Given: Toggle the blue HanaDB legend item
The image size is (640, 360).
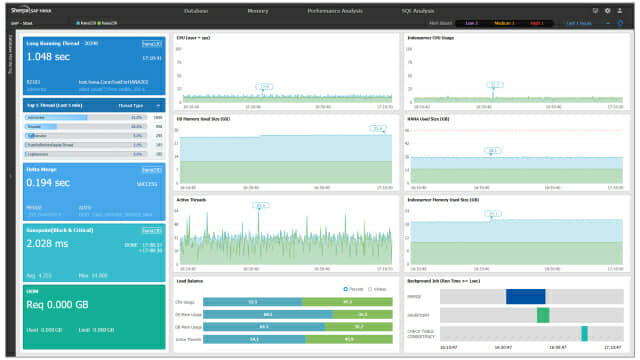Looking at the screenshot, I should click(x=86, y=23).
